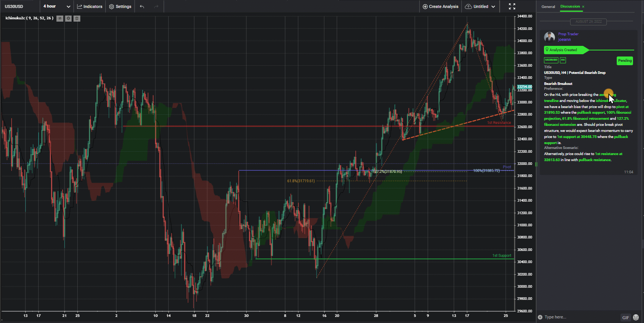Image resolution: width=644 pixels, height=323 pixels.
Task: Click the Ichimoku2c indicator name label
Action: tap(29, 18)
